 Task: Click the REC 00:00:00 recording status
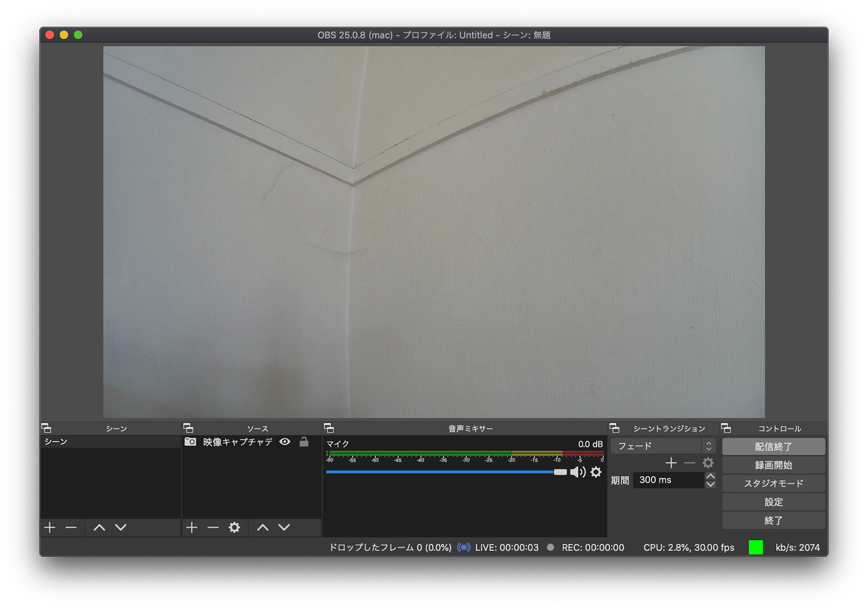(x=593, y=548)
